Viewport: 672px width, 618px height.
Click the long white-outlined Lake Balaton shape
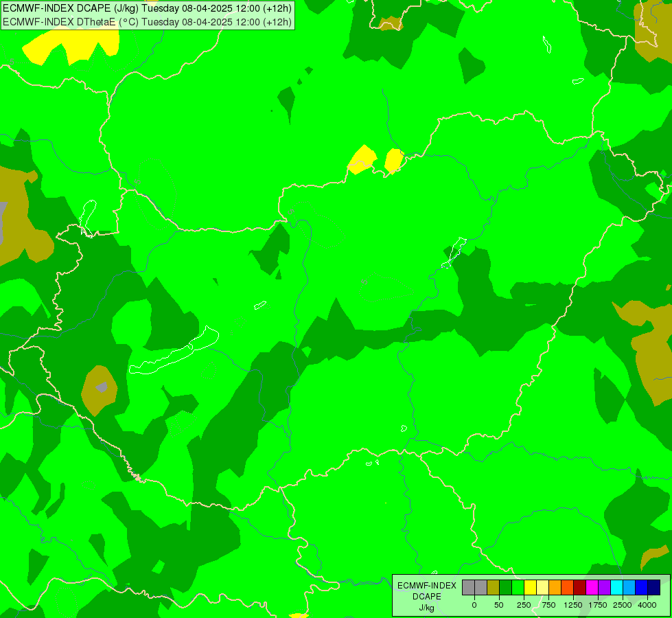(x=174, y=351)
